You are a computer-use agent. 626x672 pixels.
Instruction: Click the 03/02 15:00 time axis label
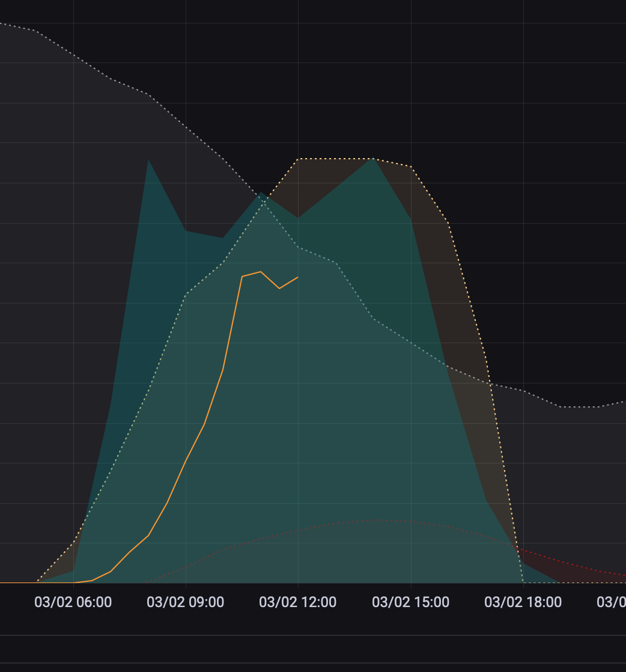pyautogui.click(x=410, y=602)
